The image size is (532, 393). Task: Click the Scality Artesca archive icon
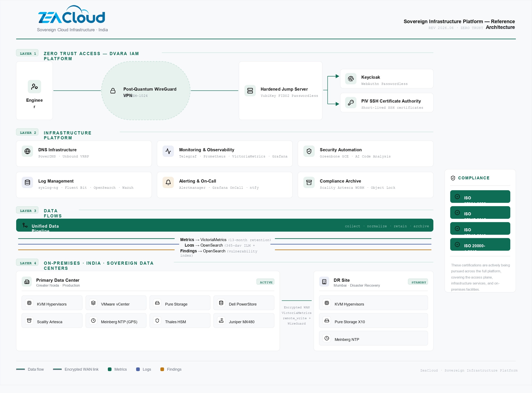click(x=29, y=320)
